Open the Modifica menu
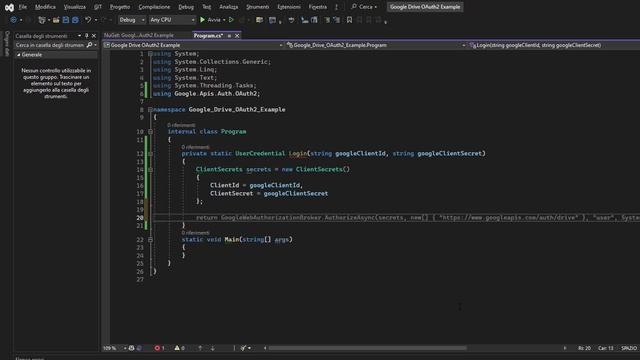The width and height of the screenshot is (640, 360). coord(45,7)
